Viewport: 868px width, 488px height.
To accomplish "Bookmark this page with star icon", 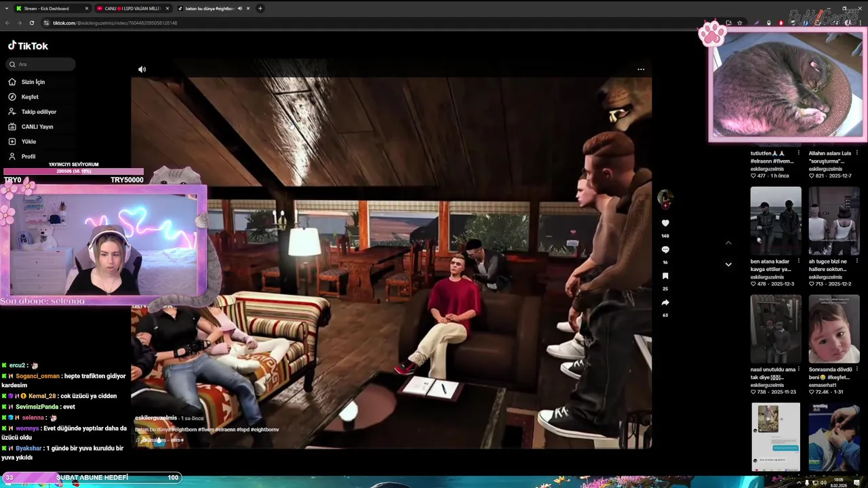I will pyautogui.click(x=740, y=22).
